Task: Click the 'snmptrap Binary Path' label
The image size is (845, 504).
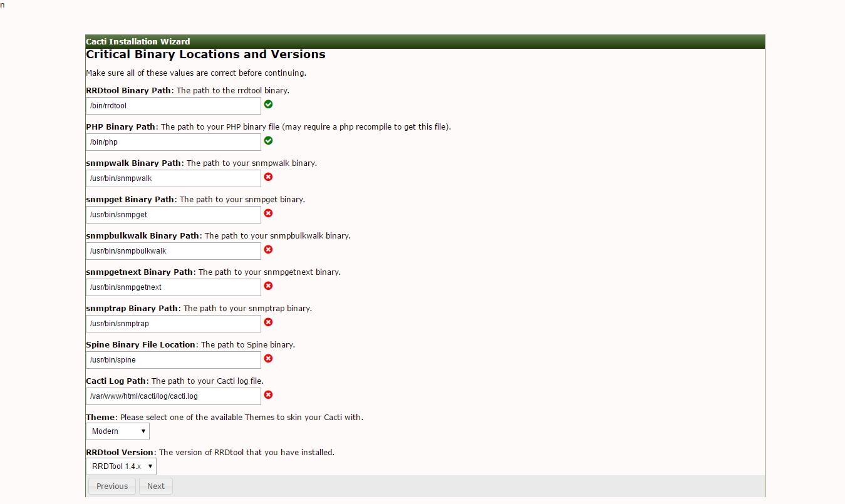Action: pos(132,308)
